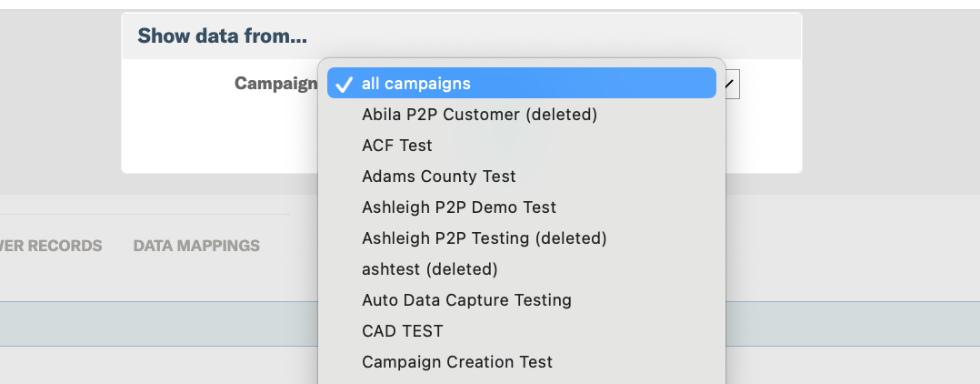
Task: Switch to the DATA MAPPINGS tab
Action: [x=196, y=246]
